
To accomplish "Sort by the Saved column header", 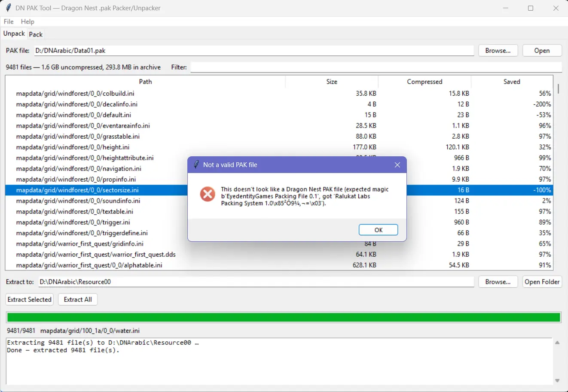I will (x=512, y=82).
